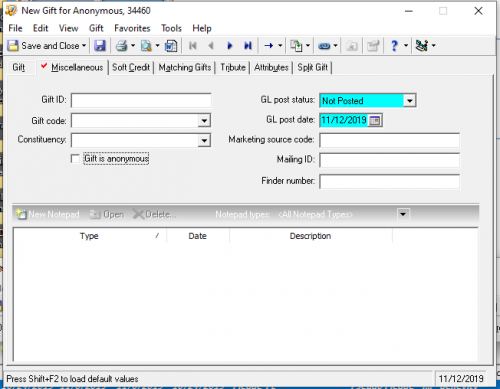Switch to the Soft Credit tab
Viewport: 500px width, 389px height.
[x=131, y=67]
